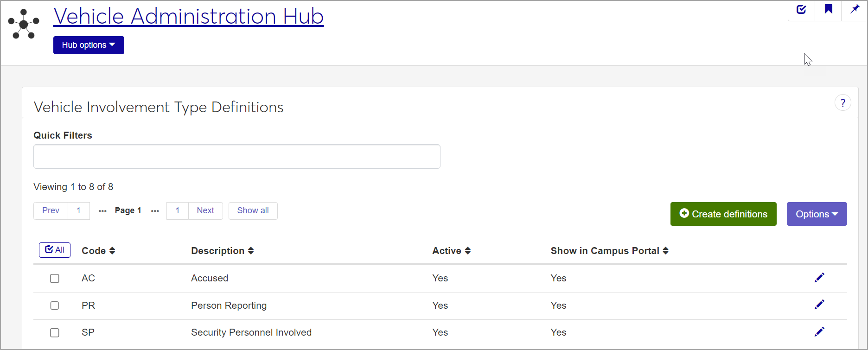
Task: Edit the Accused definition pencil icon
Action: click(x=819, y=278)
